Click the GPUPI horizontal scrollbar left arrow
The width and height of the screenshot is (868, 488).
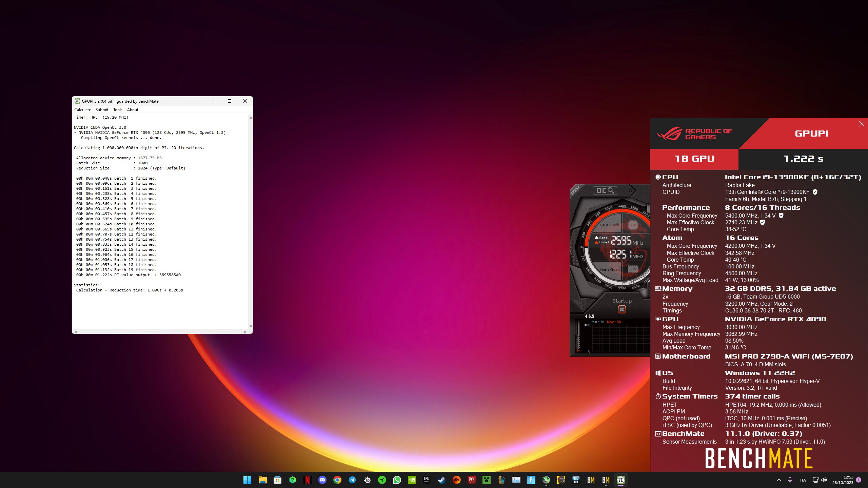[76, 332]
